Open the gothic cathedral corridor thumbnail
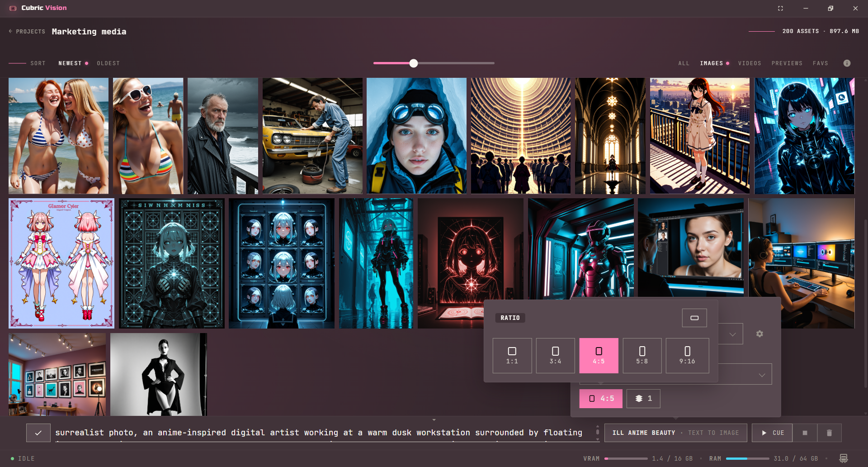This screenshot has height=467, width=868. [x=610, y=136]
